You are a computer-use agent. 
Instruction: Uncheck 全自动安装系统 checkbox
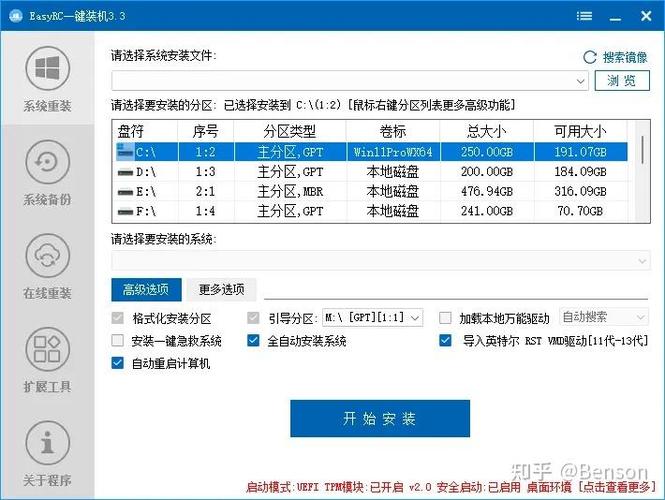(x=253, y=340)
